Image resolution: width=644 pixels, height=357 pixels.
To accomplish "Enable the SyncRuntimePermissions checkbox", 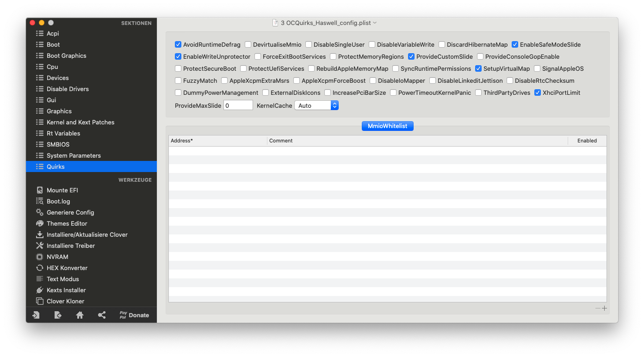I will (396, 69).
